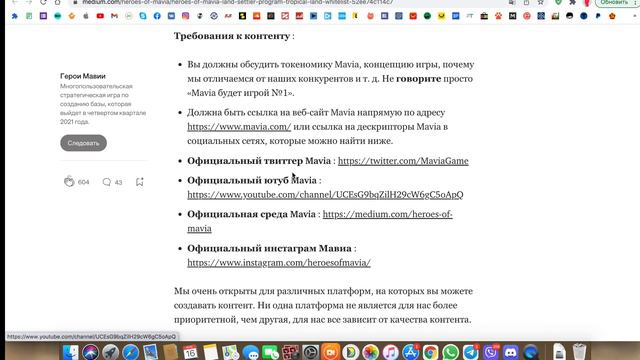
Task: Switch to Google Chrome in the Dock
Action: point(431,352)
